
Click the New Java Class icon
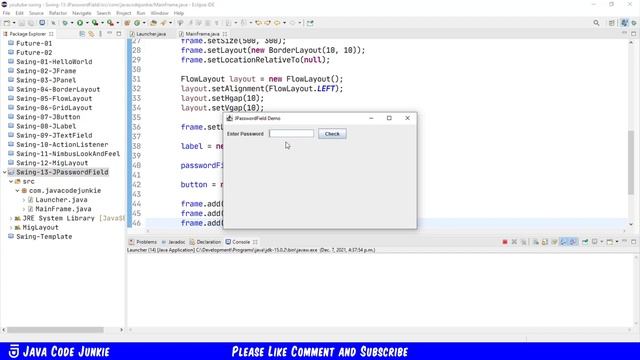(x=137, y=23)
